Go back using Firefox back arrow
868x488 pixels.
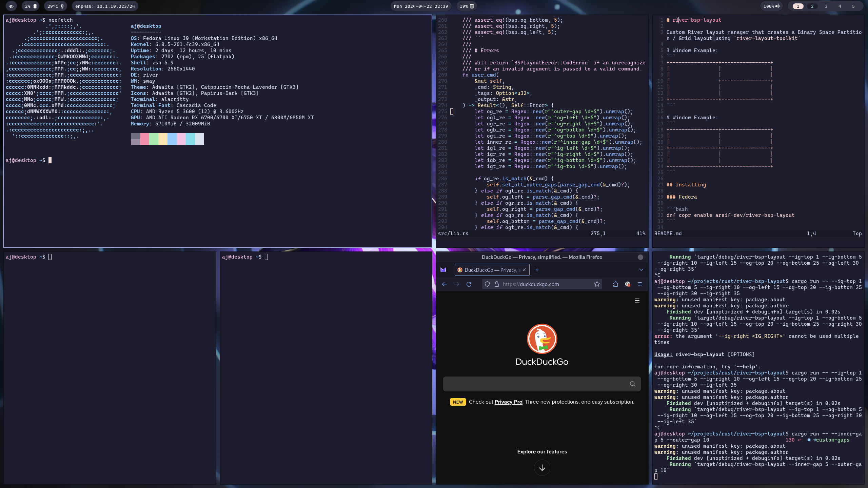(x=445, y=284)
